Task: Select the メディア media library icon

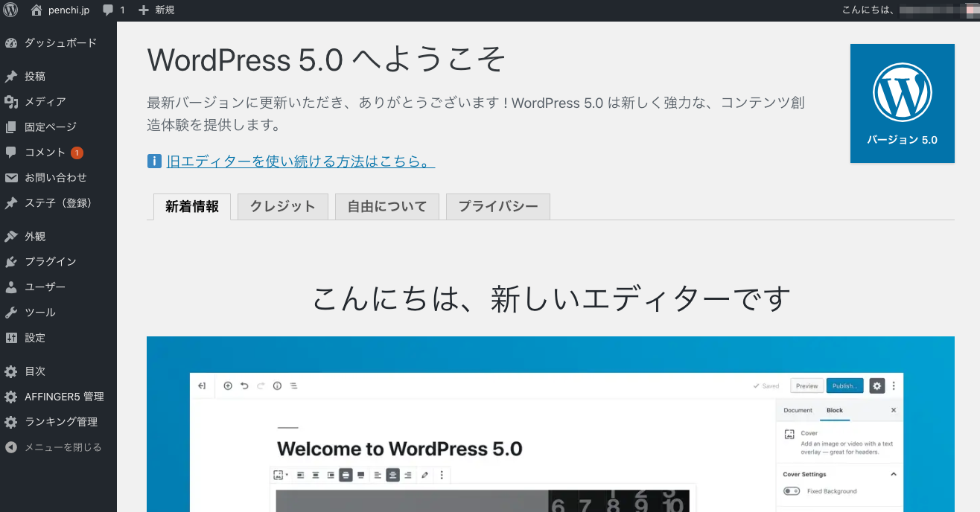Action: pos(10,101)
